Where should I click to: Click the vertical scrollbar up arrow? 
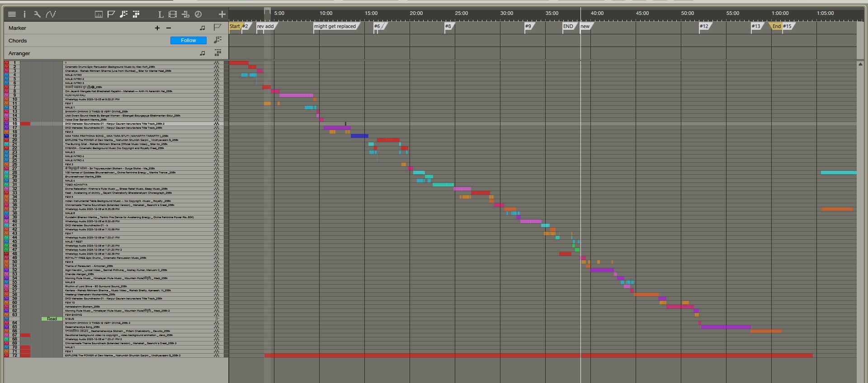(860, 64)
